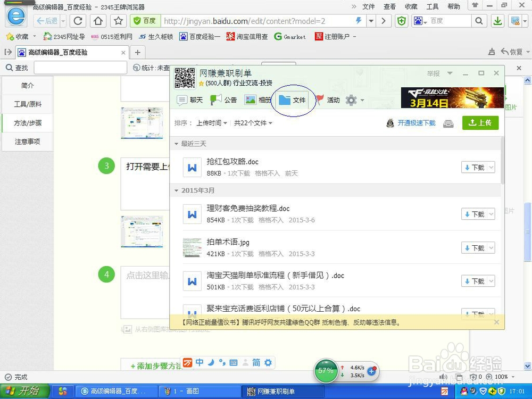
Task: Click the input method keyboard icon
Action: pyautogui.click(x=234, y=363)
